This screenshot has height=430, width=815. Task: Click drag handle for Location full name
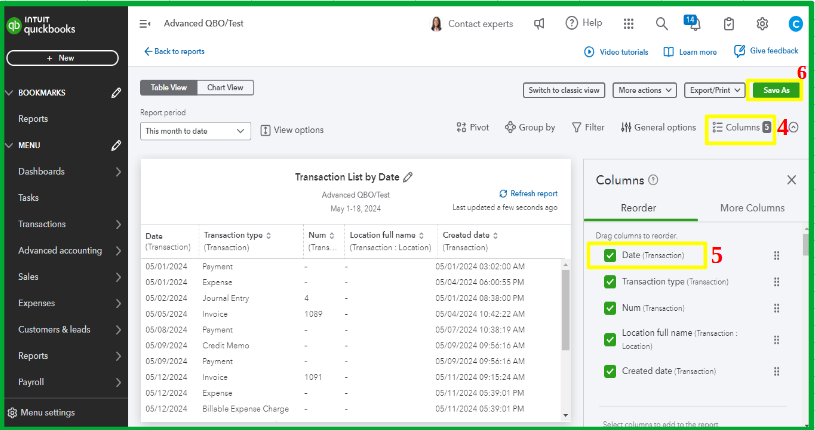coord(776,340)
